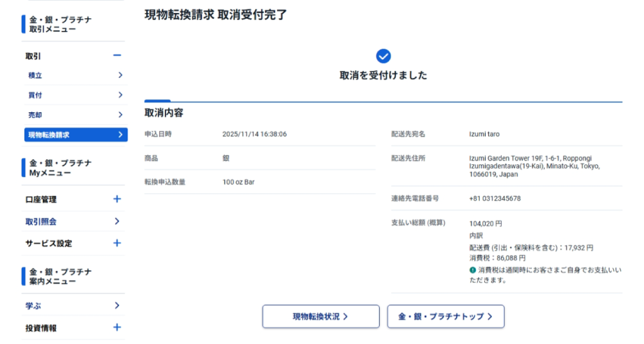644x344 pixels.
Task: Click the blue checkmark confirmation icon
Action: click(383, 56)
